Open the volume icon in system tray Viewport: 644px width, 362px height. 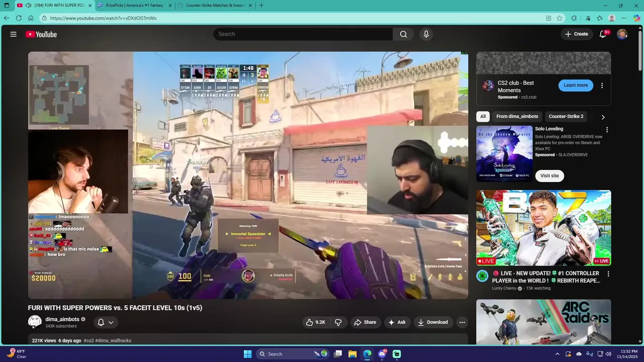pos(609,354)
